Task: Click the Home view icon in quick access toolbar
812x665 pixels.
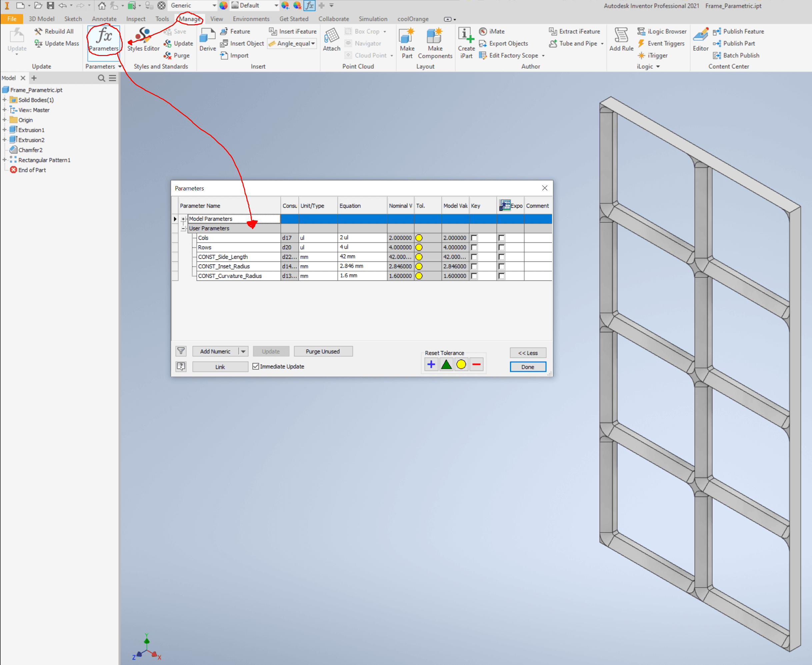Action: pyautogui.click(x=101, y=5)
